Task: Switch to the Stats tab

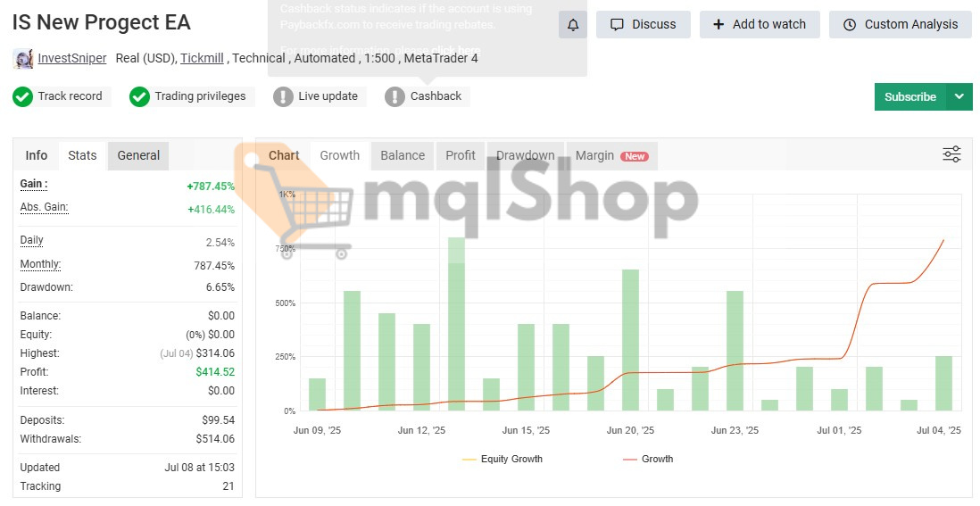Action: pos(82,155)
